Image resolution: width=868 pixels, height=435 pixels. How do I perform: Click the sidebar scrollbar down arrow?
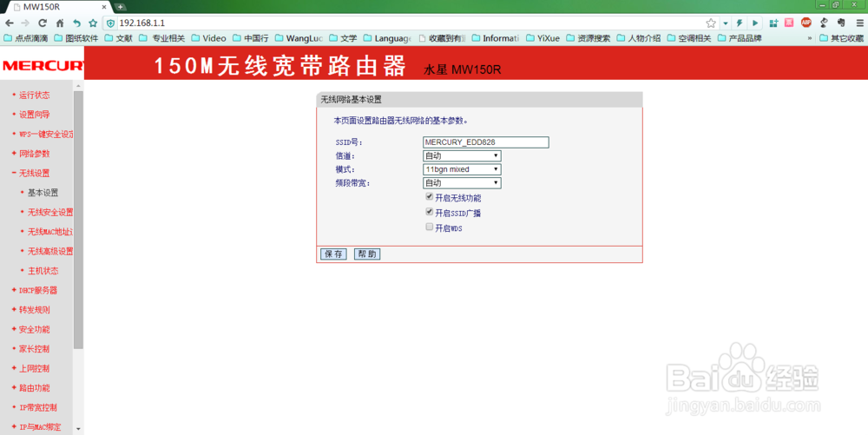coord(78,429)
